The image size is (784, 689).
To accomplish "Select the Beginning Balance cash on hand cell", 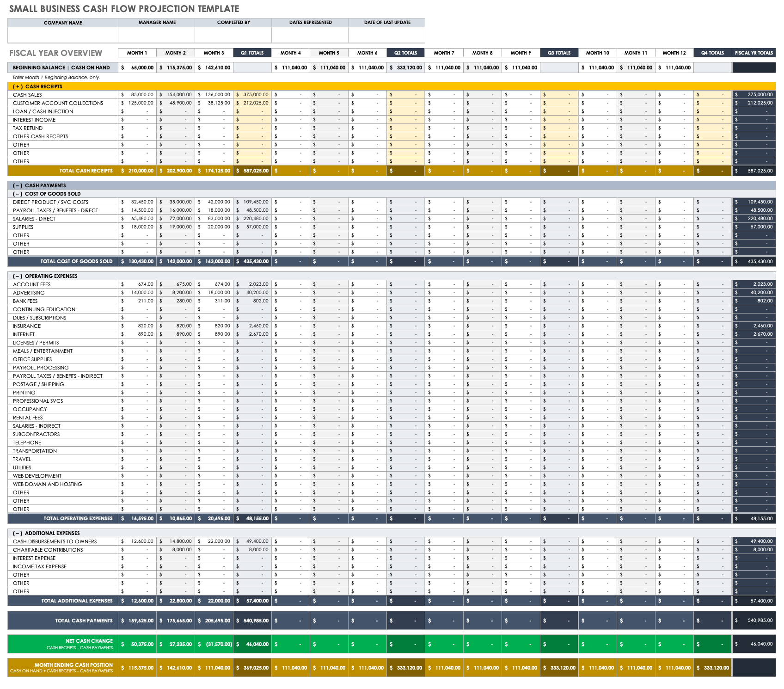I will click(x=137, y=67).
